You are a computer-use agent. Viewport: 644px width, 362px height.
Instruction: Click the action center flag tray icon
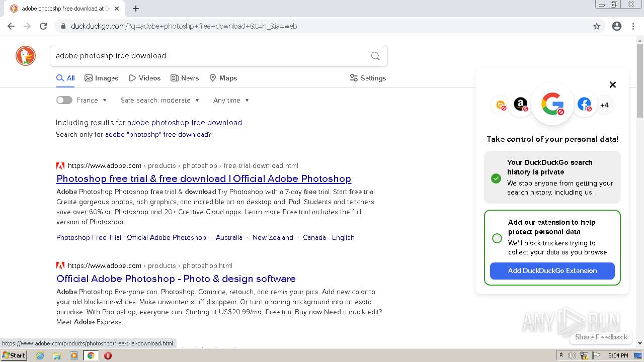point(596,355)
